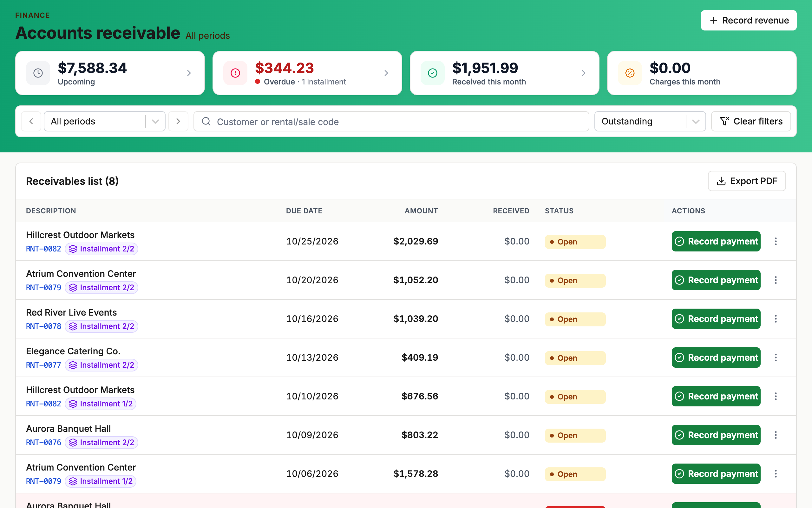Expand the Upcoming card chevron
Image resolution: width=812 pixels, height=508 pixels.
pyautogui.click(x=189, y=73)
